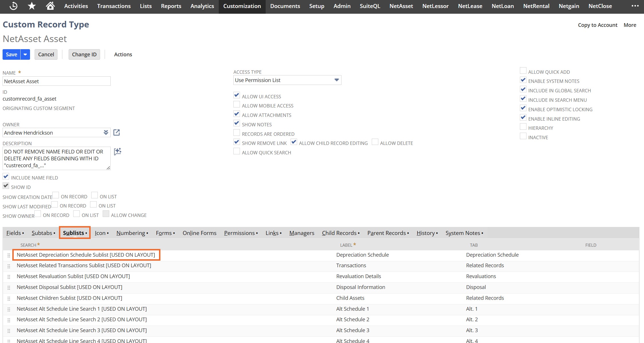Click the AI text enhance icon beside Description

pos(118,151)
